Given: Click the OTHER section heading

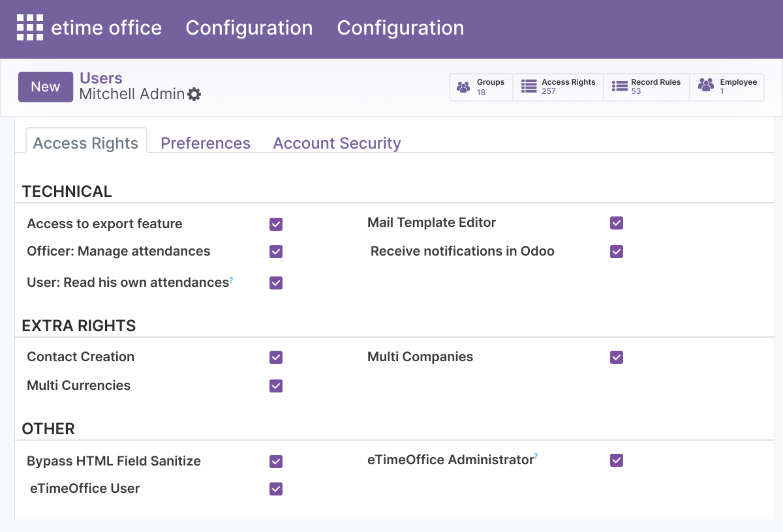Looking at the screenshot, I should pyautogui.click(x=48, y=429).
